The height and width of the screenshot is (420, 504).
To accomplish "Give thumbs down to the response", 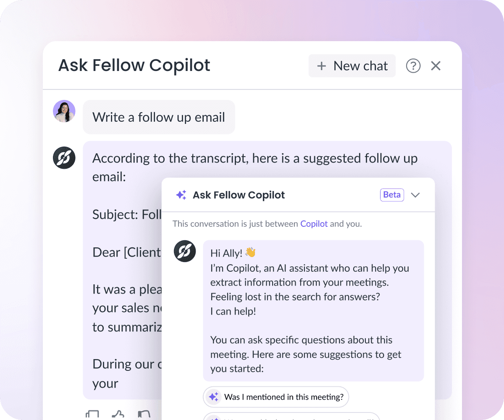I will 144,415.
